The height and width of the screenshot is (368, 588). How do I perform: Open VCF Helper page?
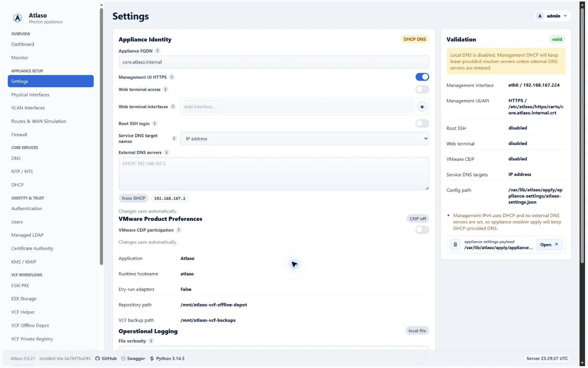point(51,312)
